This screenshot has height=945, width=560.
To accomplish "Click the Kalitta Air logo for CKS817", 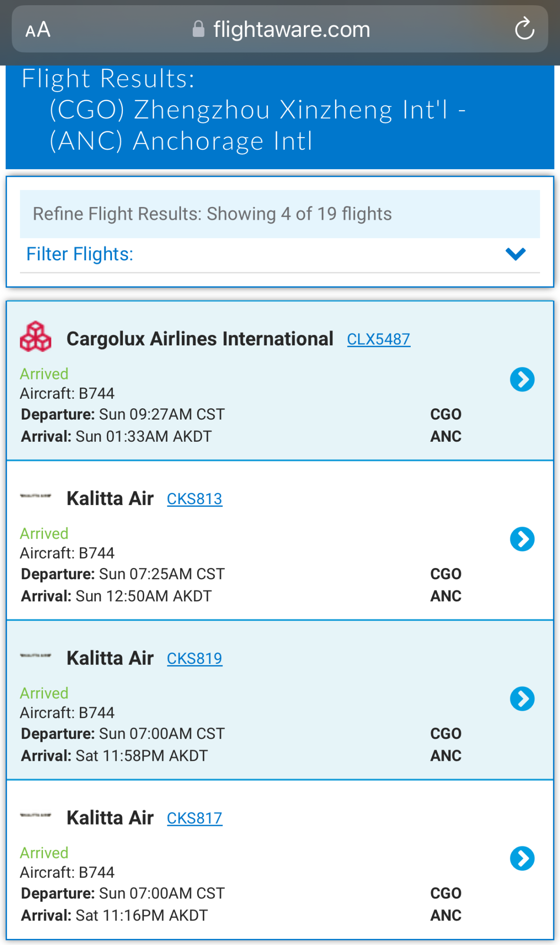I will pyautogui.click(x=35, y=816).
